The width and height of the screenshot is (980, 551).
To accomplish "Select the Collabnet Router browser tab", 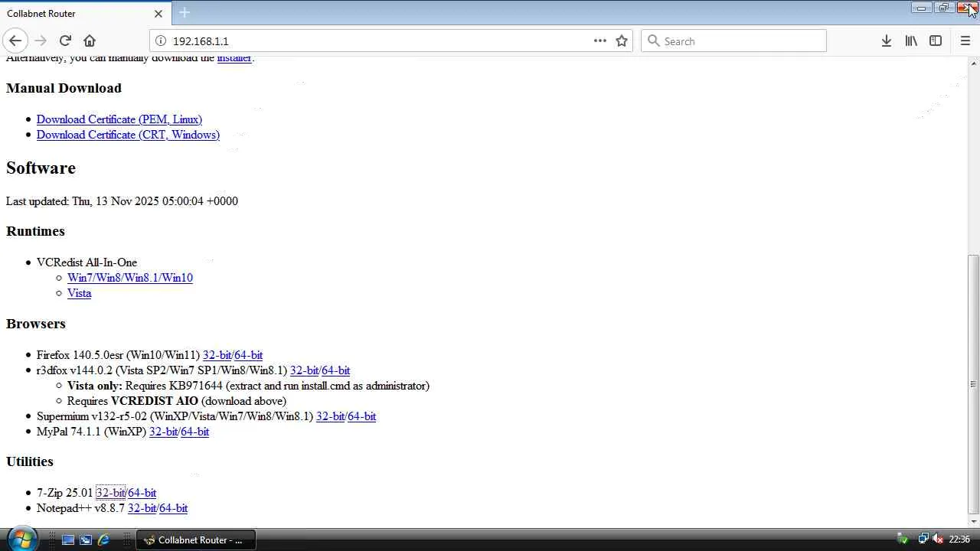I will coord(84,13).
